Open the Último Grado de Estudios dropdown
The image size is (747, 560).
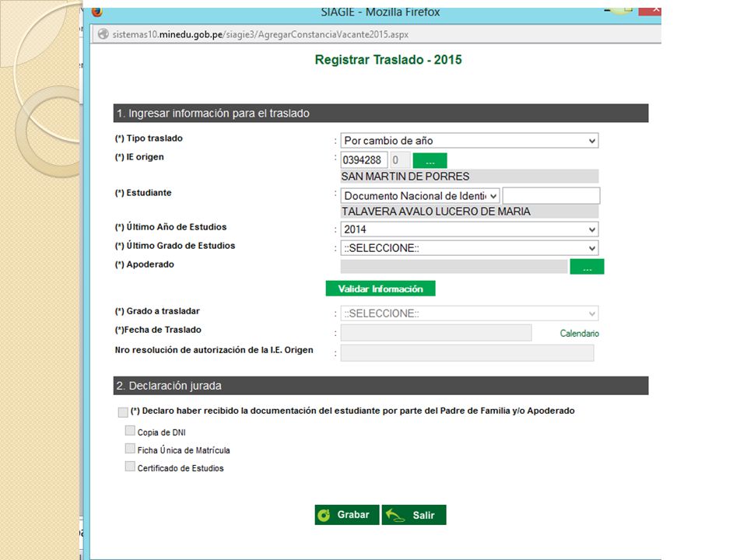[x=469, y=248]
